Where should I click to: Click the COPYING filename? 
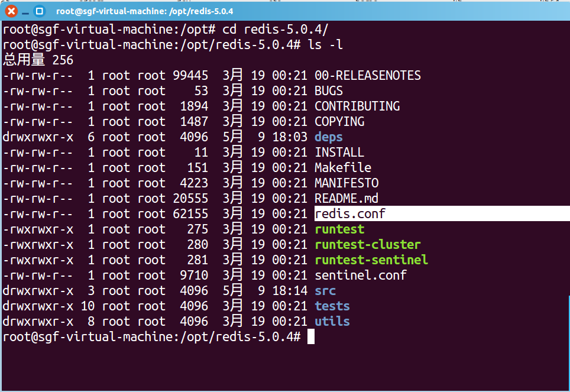(339, 121)
